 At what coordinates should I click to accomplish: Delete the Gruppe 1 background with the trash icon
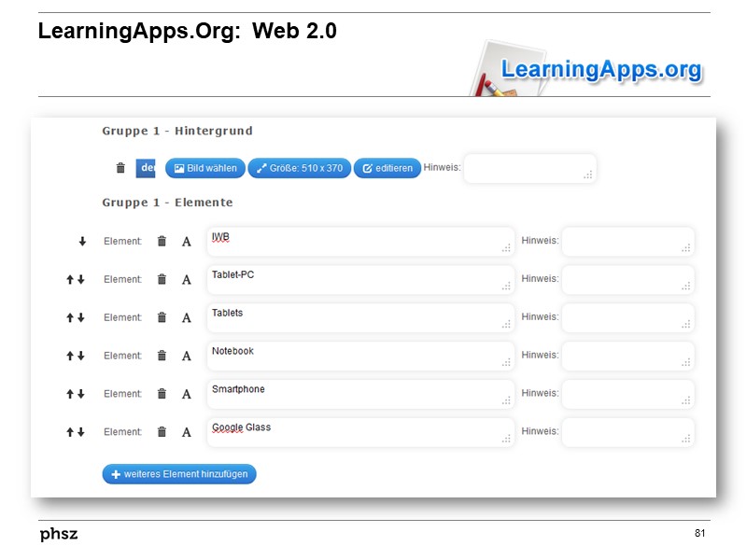pos(120,168)
